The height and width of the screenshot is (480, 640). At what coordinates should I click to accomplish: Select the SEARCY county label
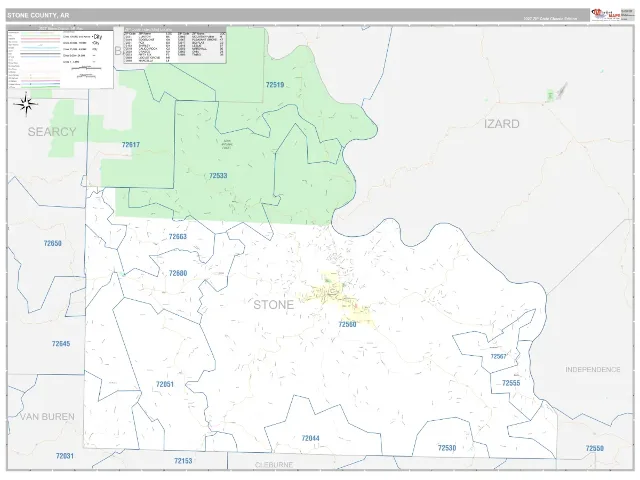point(52,132)
